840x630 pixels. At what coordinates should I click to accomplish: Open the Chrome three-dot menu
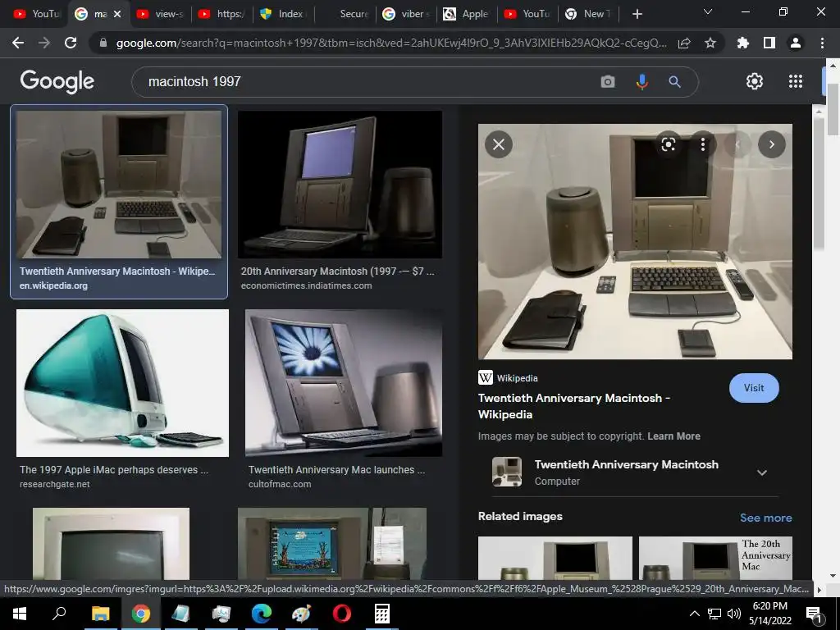(822, 43)
